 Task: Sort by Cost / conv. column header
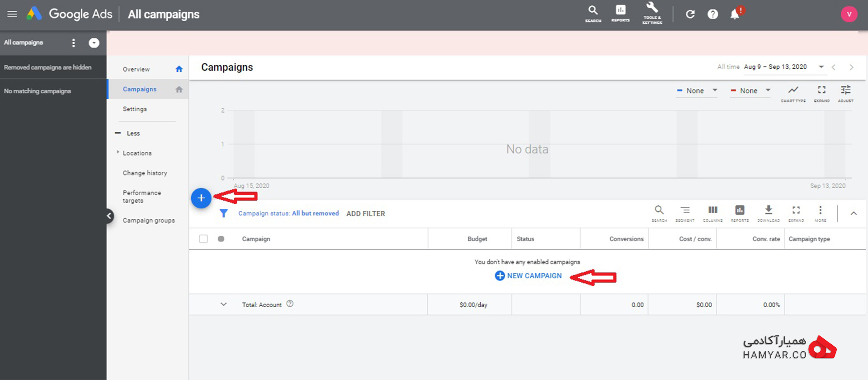(695, 239)
